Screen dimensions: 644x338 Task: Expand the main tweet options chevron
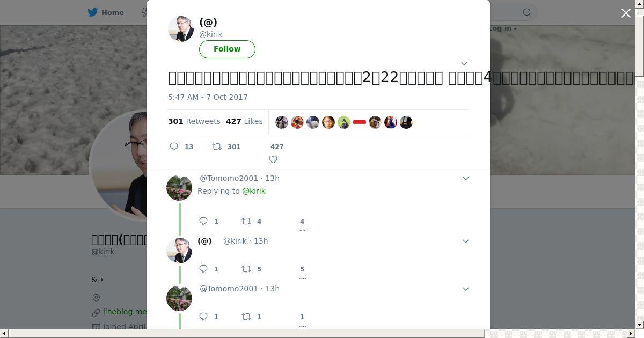coord(464,63)
